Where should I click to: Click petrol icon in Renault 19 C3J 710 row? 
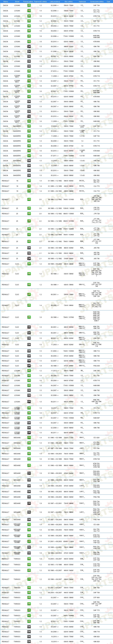29,191
